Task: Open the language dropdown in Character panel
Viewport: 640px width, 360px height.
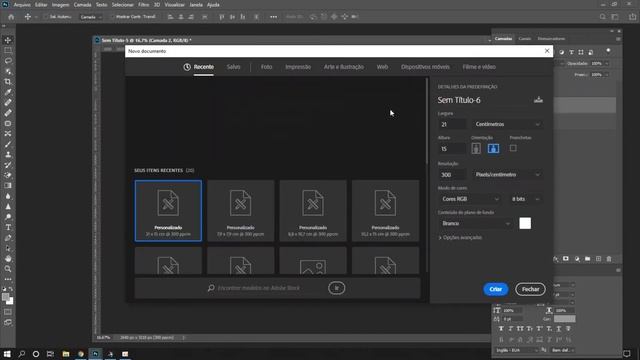Action: (x=516, y=350)
